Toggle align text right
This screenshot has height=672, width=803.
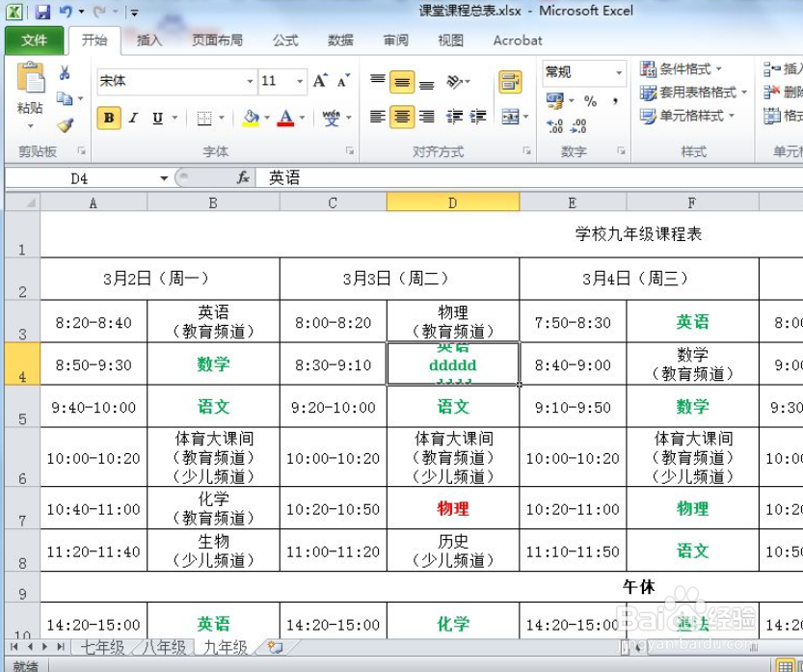click(427, 118)
